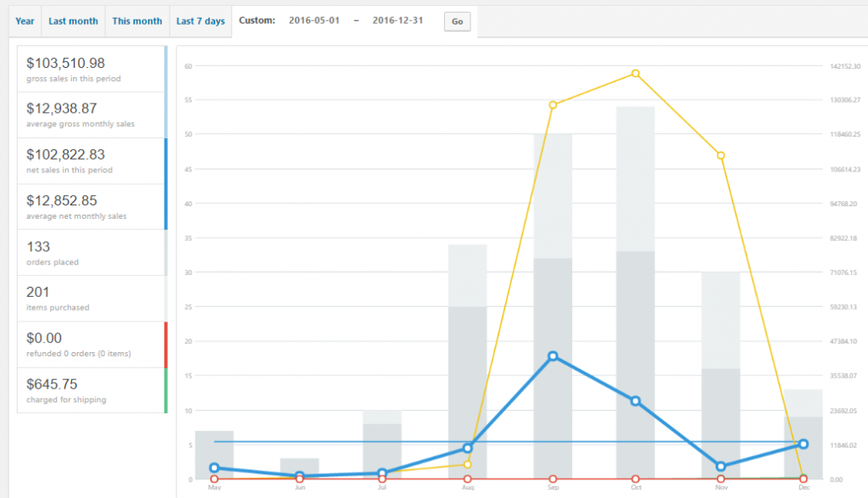The width and height of the screenshot is (868, 498).
Task: Click the light items-purchased bar top for Sep
Action: (x=553, y=196)
